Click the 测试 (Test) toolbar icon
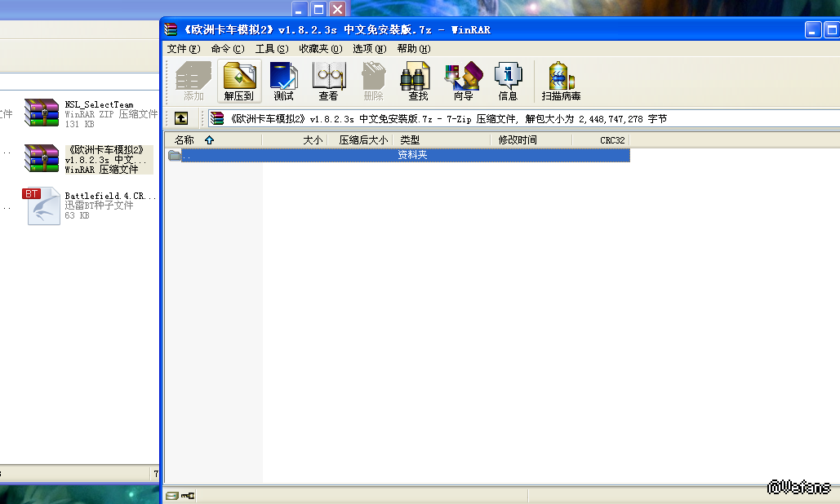 [283, 82]
